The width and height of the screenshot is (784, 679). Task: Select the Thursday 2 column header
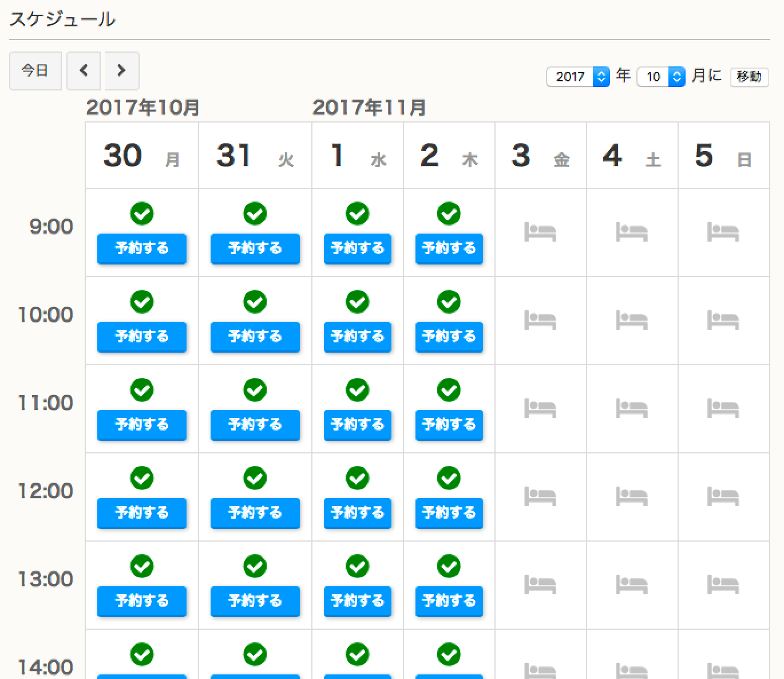(449, 155)
